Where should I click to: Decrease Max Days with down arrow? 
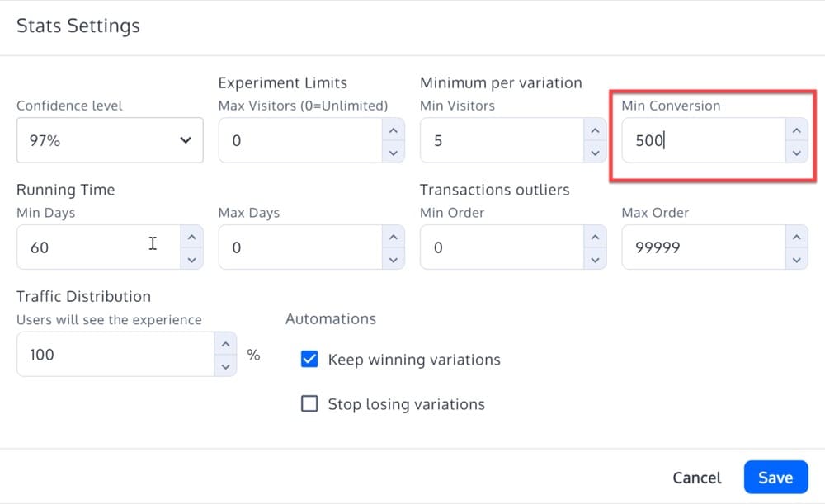click(394, 259)
